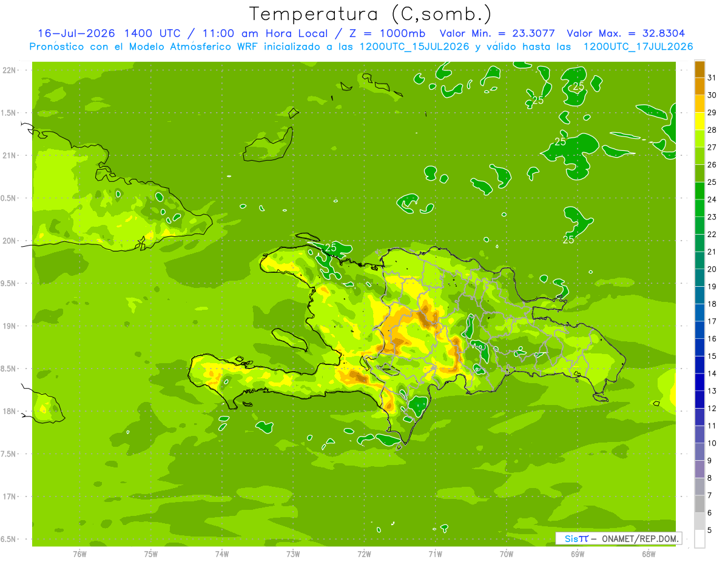Click the legend value 28
The height and width of the screenshot is (562, 728).
712,130
